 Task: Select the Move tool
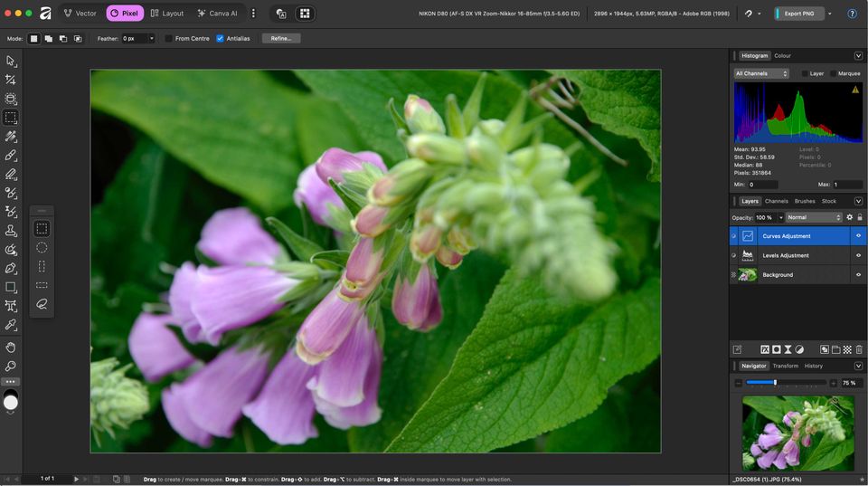tap(11, 61)
